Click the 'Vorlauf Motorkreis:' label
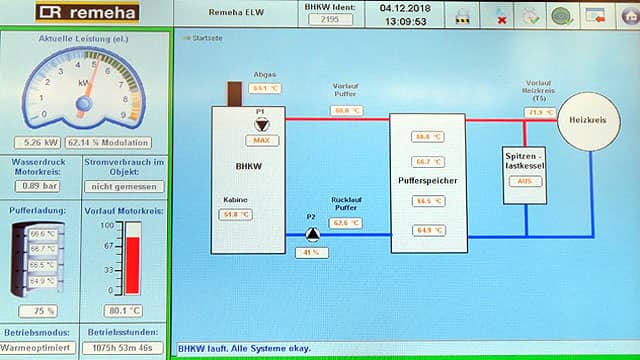The height and width of the screenshot is (360, 640). click(124, 211)
